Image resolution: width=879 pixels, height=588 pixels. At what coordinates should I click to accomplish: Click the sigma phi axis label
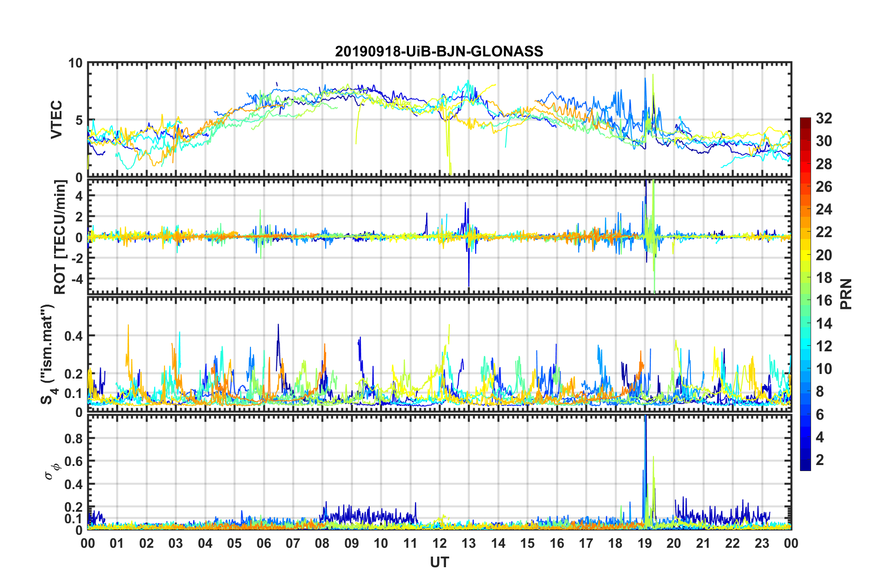[x=53, y=472]
